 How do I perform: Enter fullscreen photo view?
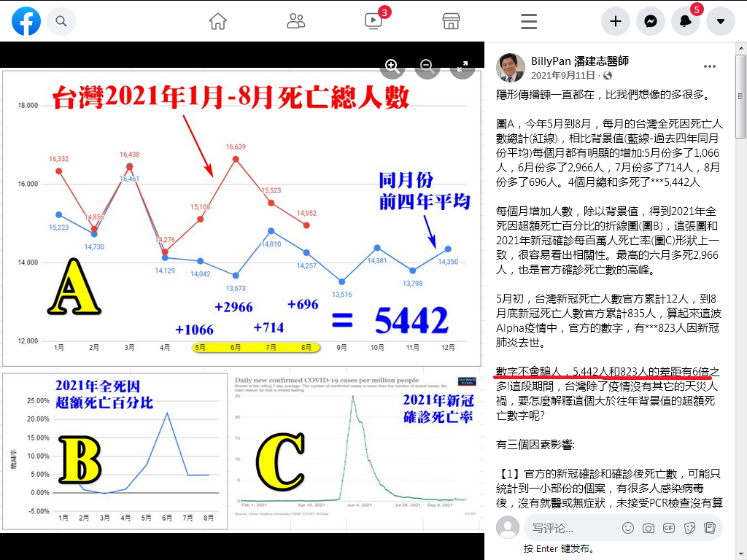tap(462, 66)
